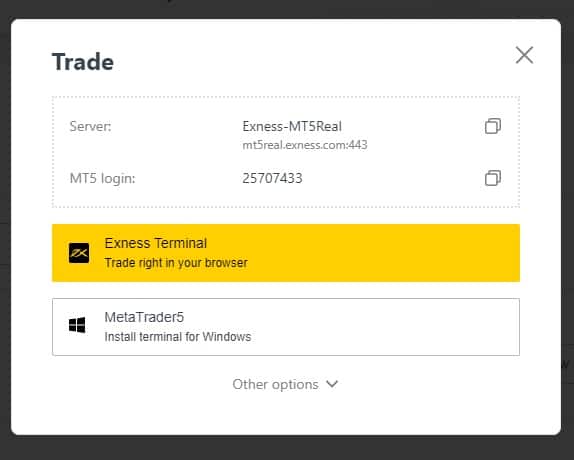Viewport: 574px width, 460px height.
Task: Click Trade right in your browser subtitle
Action: tap(176, 263)
